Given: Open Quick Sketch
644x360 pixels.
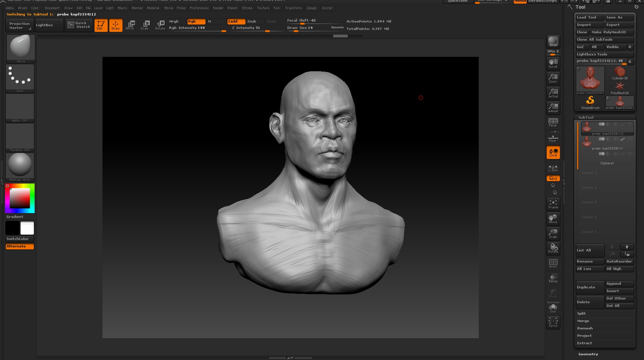Looking at the screenshot, I should coord(79,25).
